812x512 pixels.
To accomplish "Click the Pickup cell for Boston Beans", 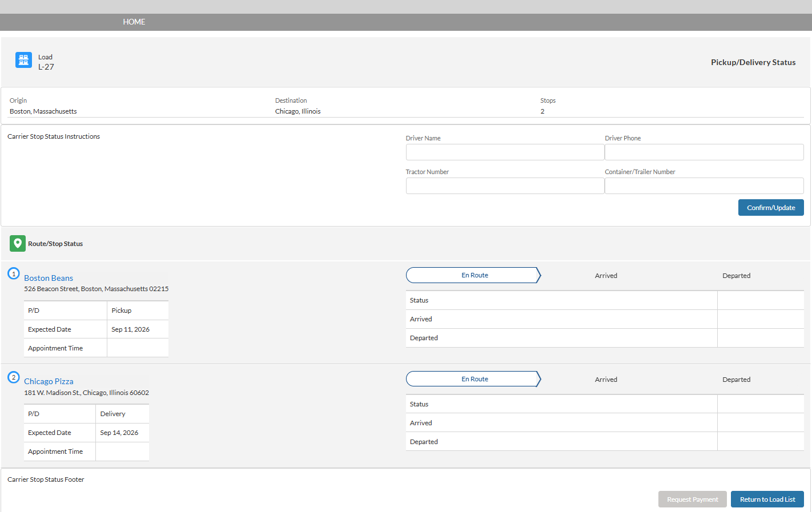I will click(x=138, y=311).
